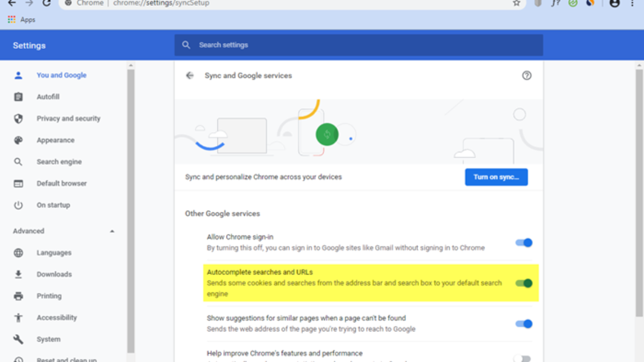Open Downloads settings section
Image resolution: width=644 pixels, height=362 pixels.
tap(54, 274)
